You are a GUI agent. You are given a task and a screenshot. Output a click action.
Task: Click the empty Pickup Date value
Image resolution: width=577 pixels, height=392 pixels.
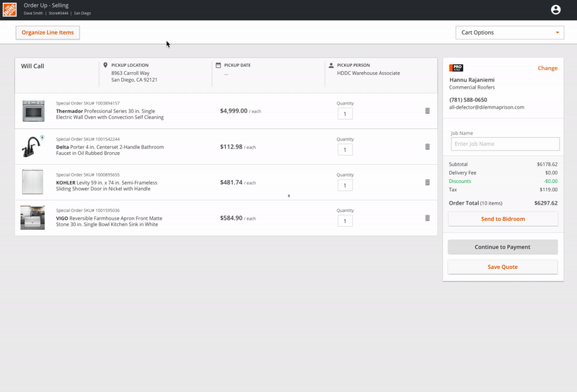coord(226,74)
